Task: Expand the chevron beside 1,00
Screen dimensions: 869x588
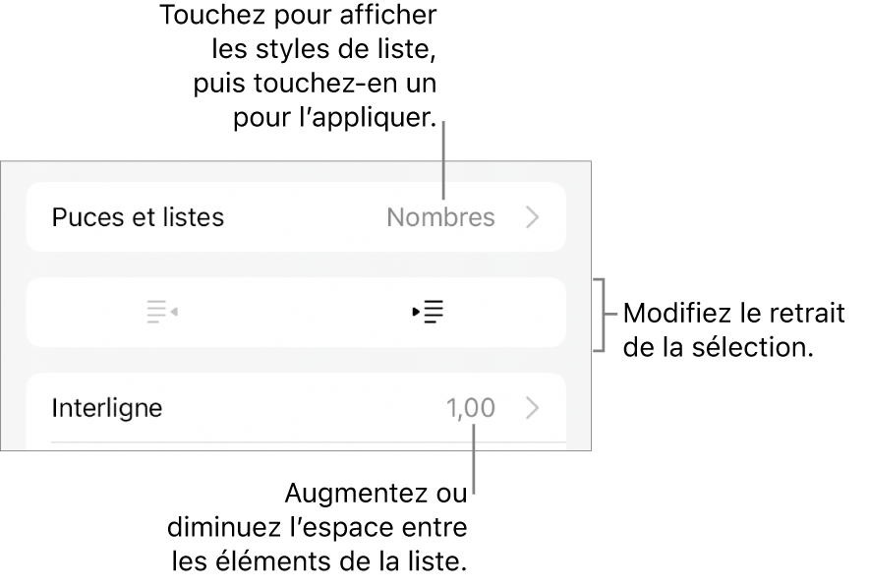Action: coord(533,407)
